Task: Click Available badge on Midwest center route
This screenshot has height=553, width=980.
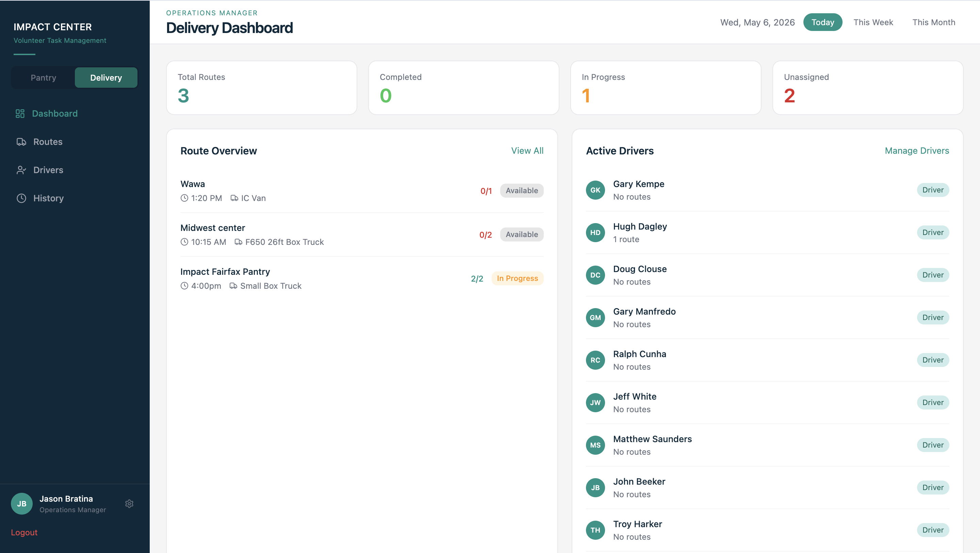Action: [522, 234]
